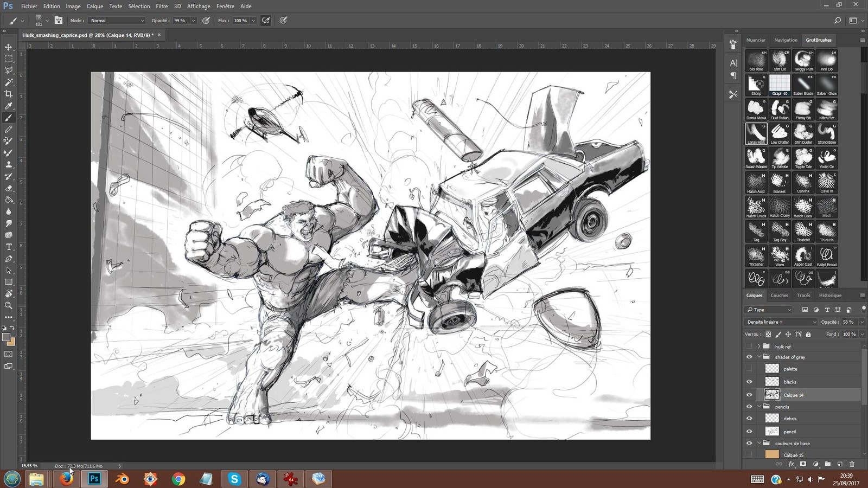The width and height of the screenshot is (868, 488).
Task: Select the Magic Wand tool
Action: pos(9,82)
